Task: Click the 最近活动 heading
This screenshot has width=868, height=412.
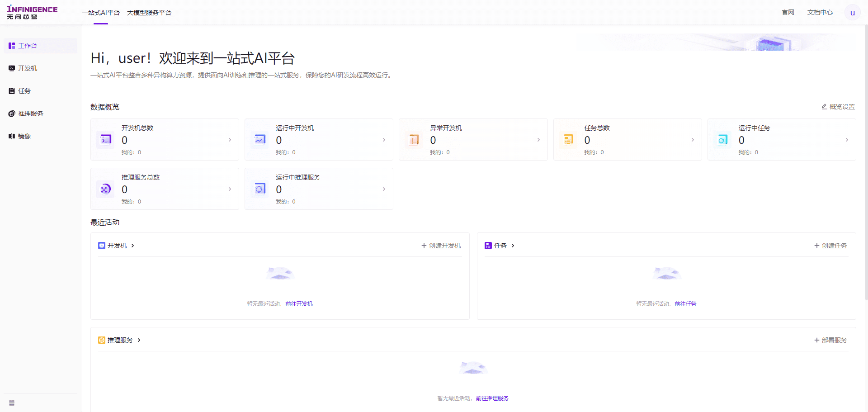Action: point(105,223)
